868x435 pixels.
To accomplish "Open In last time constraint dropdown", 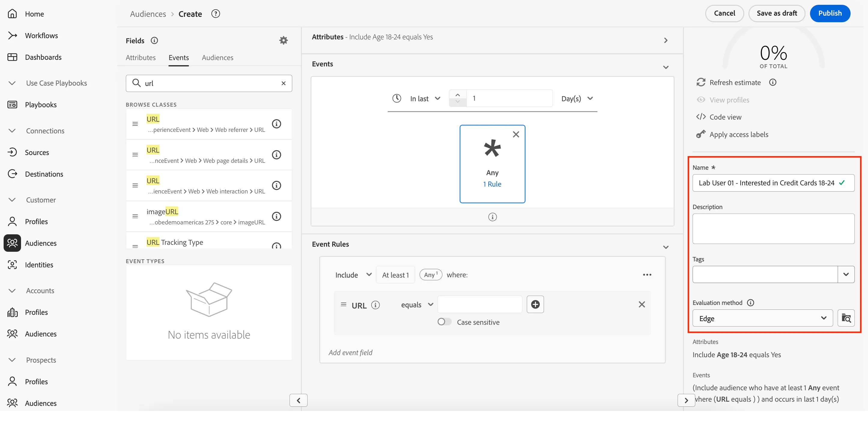I will [425, 99].
